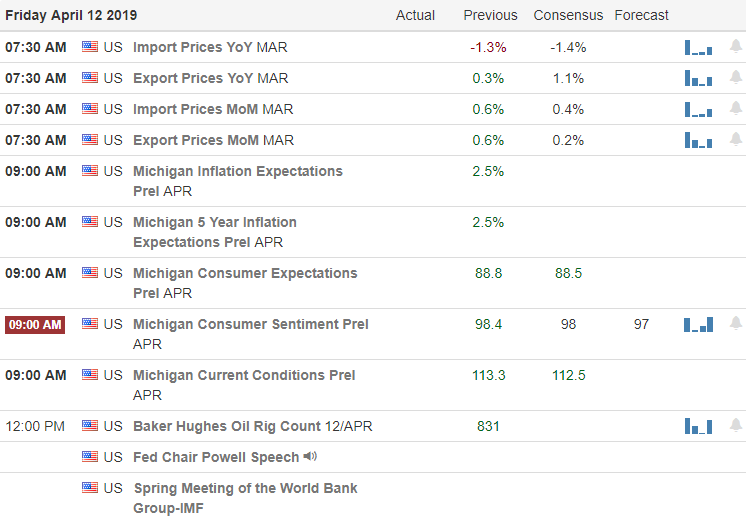Viewport: 746px width, 521px height.
Task: Open chart icon for Import Prices YoY
Action: pyautogui.click(x=698, y=48)
